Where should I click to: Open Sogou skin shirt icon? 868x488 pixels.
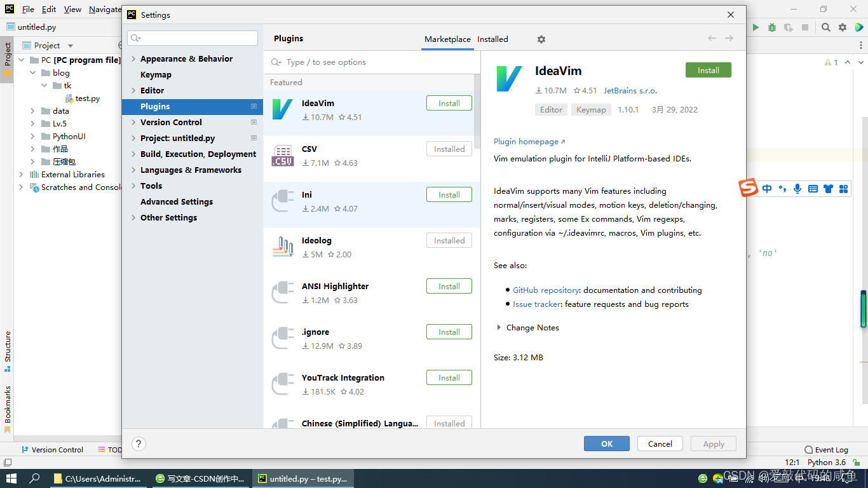[x=828, y=189]
